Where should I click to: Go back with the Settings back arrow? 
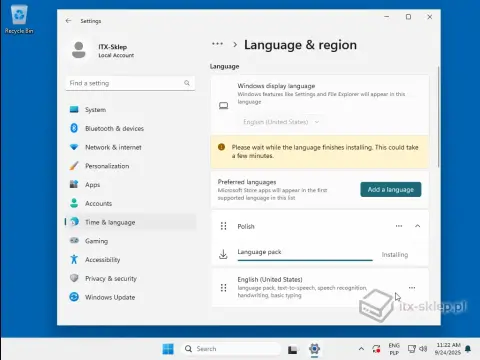(68, 21)
